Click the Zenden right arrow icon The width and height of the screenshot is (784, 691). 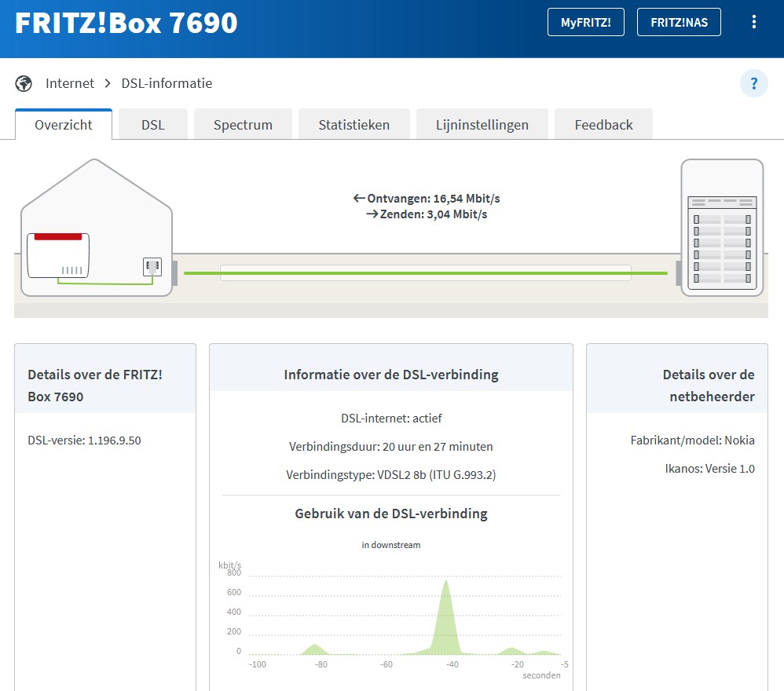pyautogui.click(x=372, y=214)
